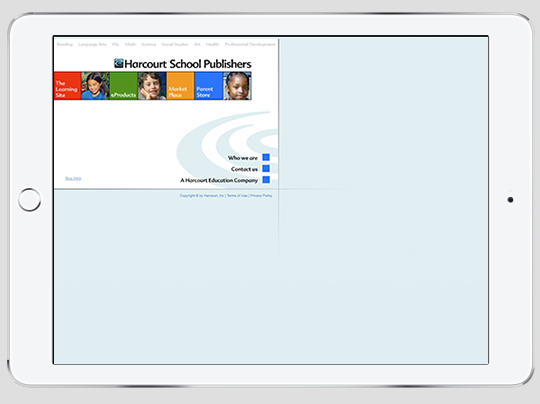Click blue square beside Contact us
The image size is (540, 404).
coord(266,168)
